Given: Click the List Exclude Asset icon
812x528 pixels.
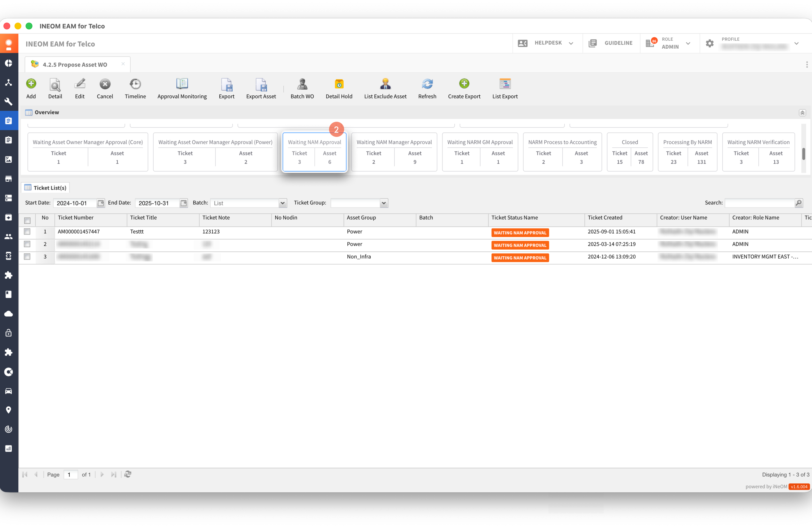Looking at the screenshot, I should (385, 84).
